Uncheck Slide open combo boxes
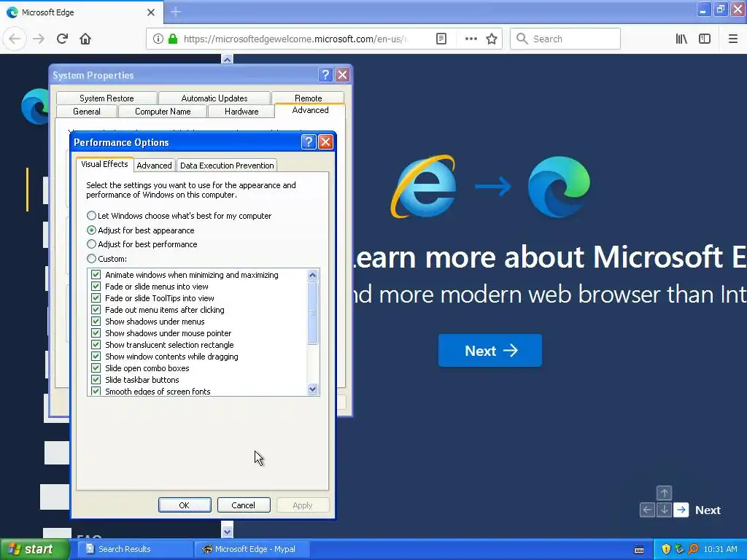 96,368
